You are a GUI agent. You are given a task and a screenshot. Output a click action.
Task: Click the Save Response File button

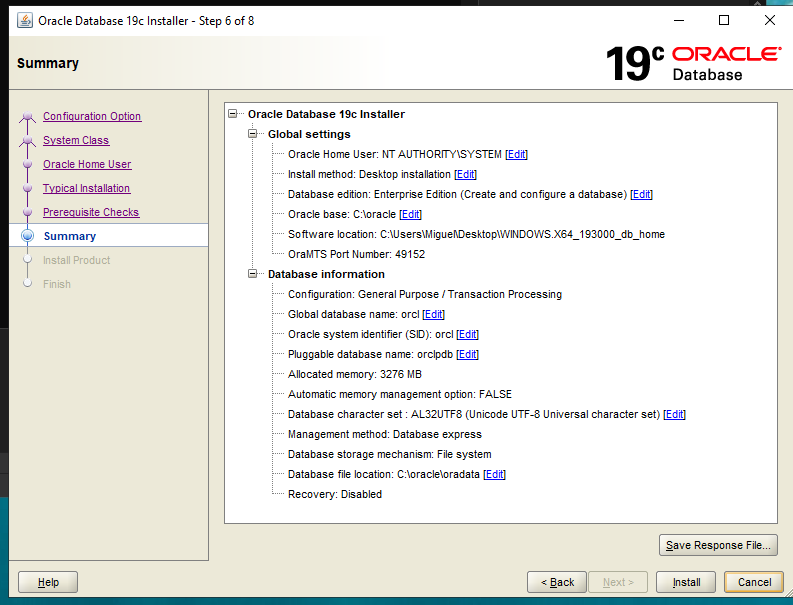coord(718,545)
